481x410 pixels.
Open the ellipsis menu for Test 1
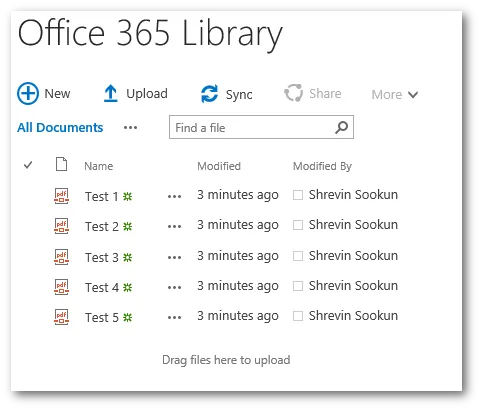[174, 197]
